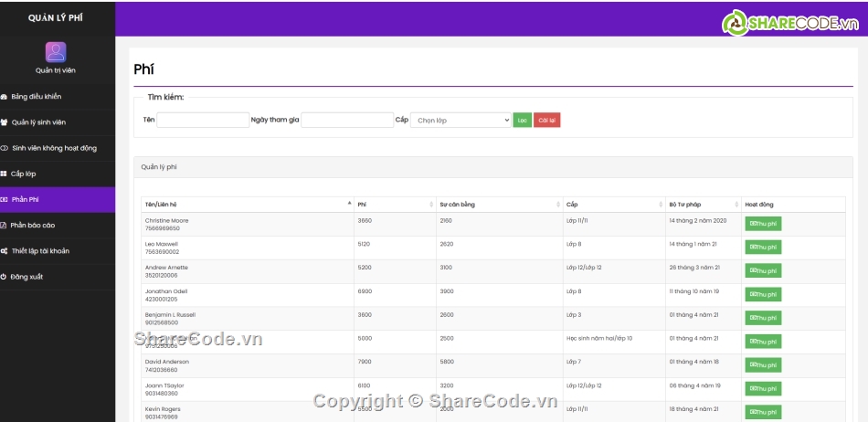Click phone number 7566969650
Screen dimensions: 868x422
click(163, 228)
